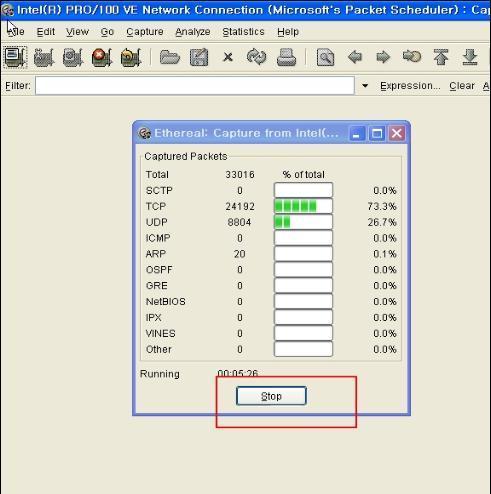This screenshot has width=491, height=494.
Task: Open the Statistics menu
Action: [x=243, y=32]
